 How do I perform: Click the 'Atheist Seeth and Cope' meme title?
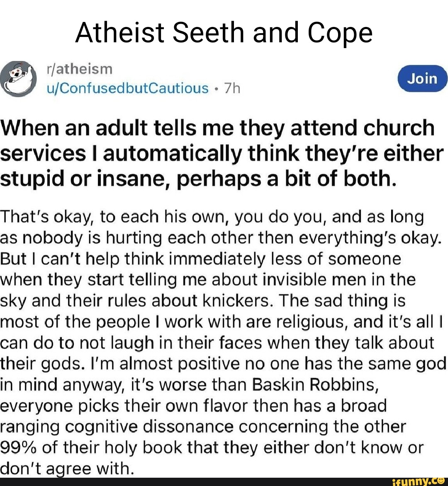tap(224, 33)
